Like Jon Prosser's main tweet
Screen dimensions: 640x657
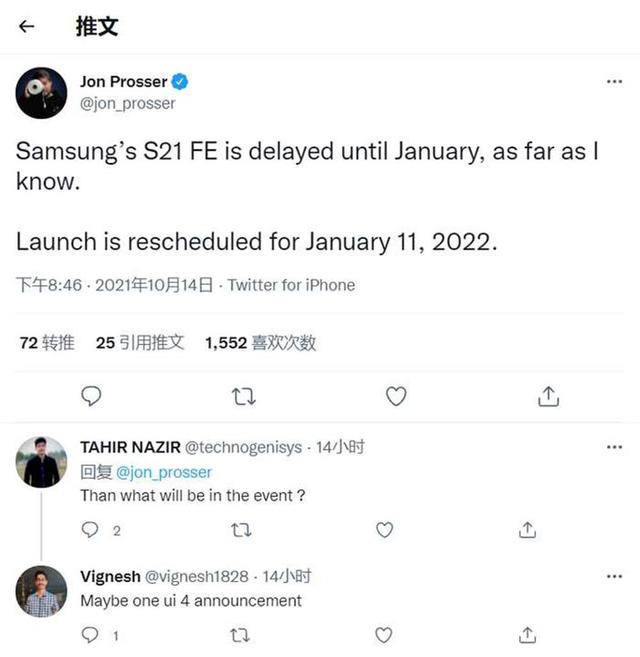[x=396, y=397]
